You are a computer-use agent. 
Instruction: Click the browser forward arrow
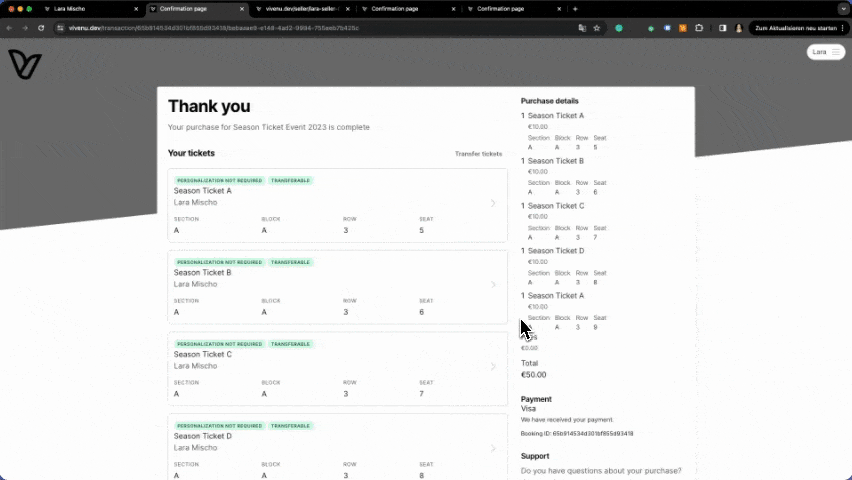[x=25, y=28]
